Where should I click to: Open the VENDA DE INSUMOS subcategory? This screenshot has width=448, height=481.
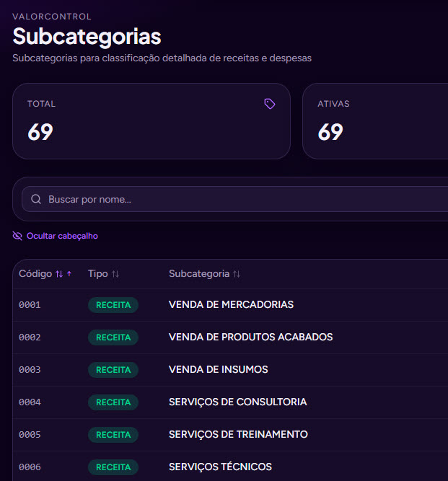pyautogui.click(x=219, y=370)
